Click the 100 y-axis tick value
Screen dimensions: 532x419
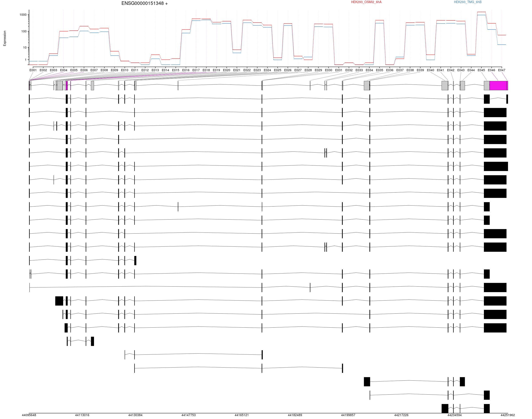tap(24, 31)
